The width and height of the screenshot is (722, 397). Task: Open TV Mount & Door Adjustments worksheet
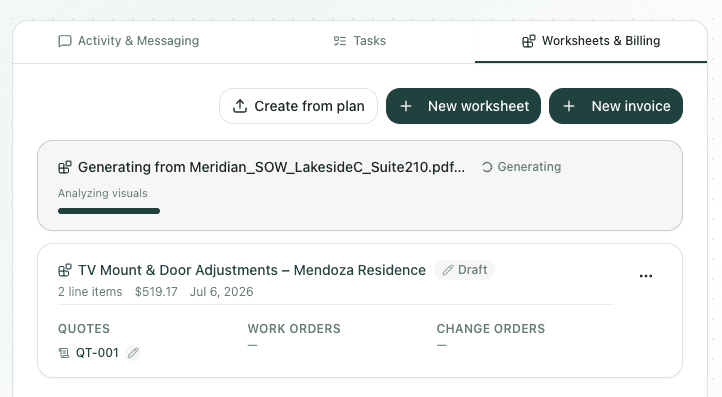[x=251, y=270]
